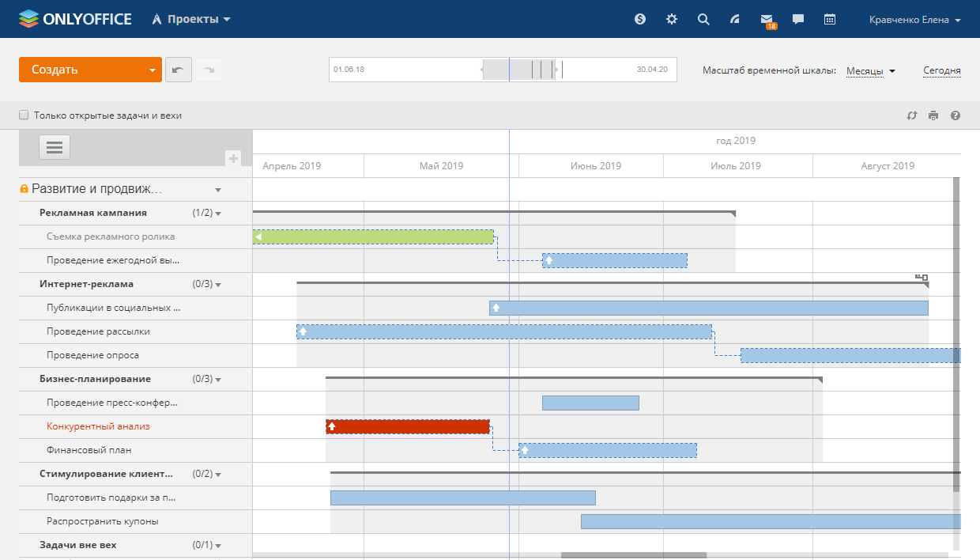Viewport: 980px width, 560px height.
Task: Click the timeline range slider handle
Action: [x=519, y=70]
